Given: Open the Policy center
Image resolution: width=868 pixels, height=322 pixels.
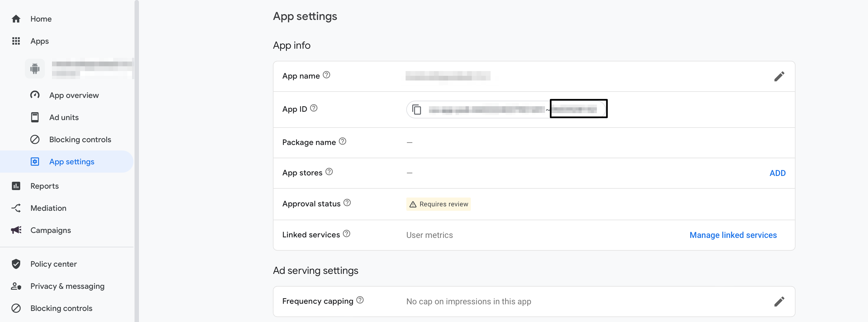Looking at the screenshot, I should pos(53,264).
